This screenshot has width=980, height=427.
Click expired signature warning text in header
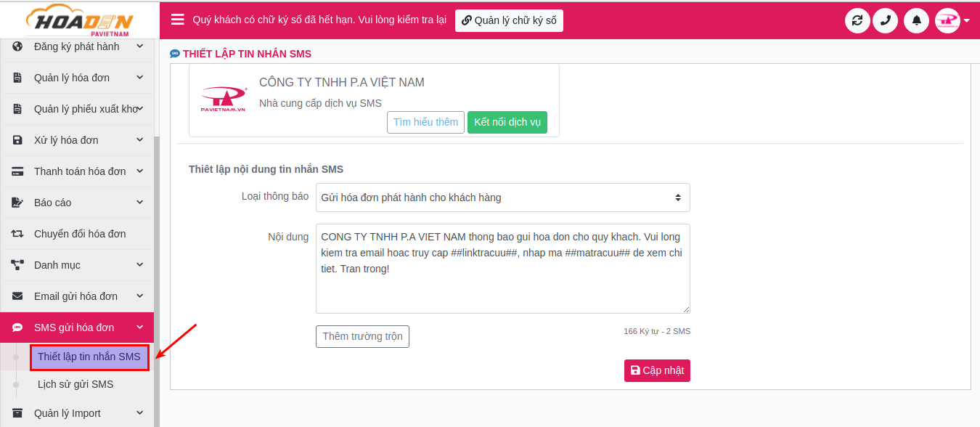(x=319, y=20)
